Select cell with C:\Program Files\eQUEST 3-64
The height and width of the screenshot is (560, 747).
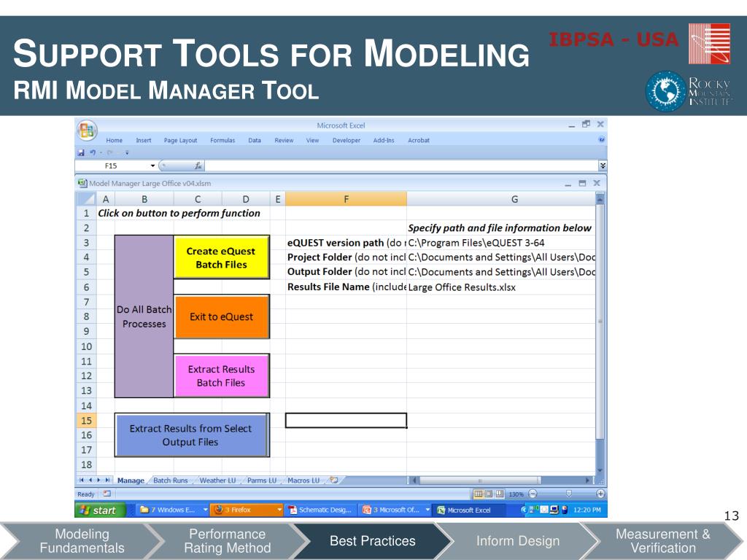point(500,243)
